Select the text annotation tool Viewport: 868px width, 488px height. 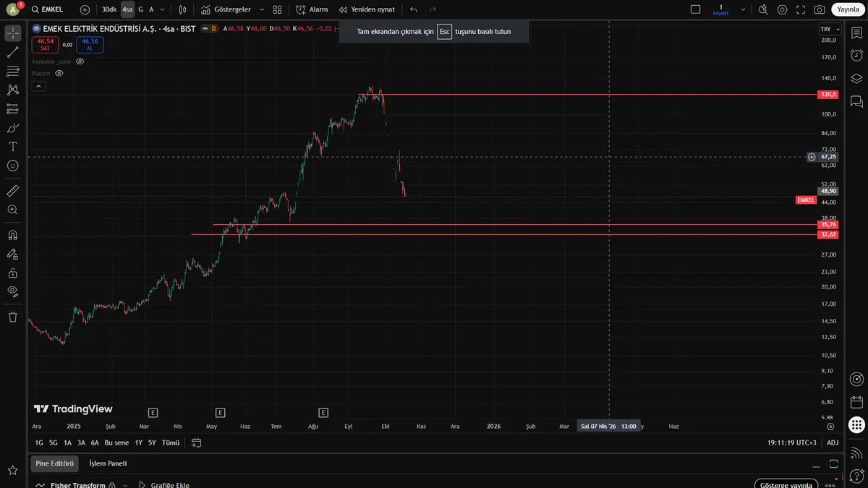coord(13,146)
